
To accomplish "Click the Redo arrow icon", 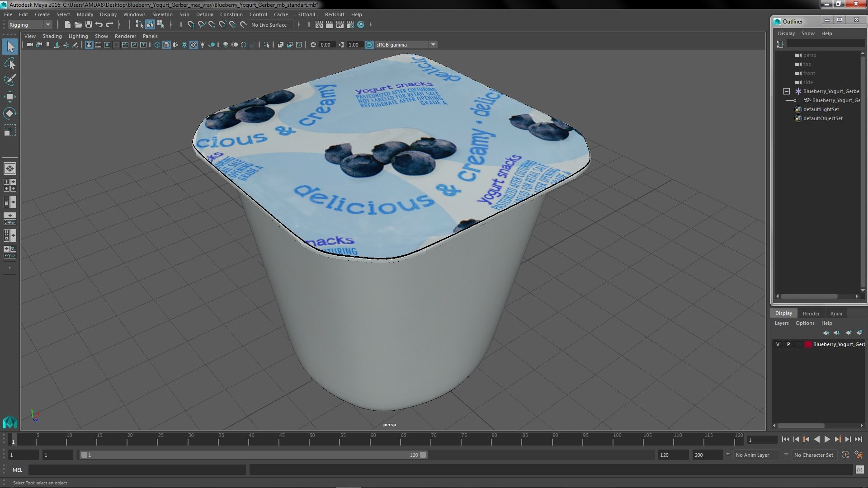I will pyautogui.click(x=109, y=25).
